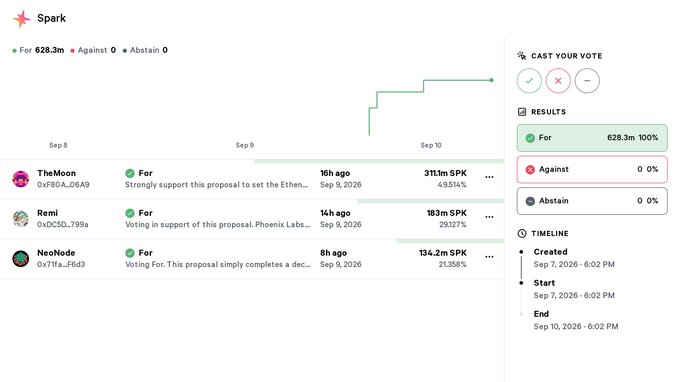Click TheMoon avatar image
Image resolution: width=680 pixels, height=382 pixels.
click(20, 179)
